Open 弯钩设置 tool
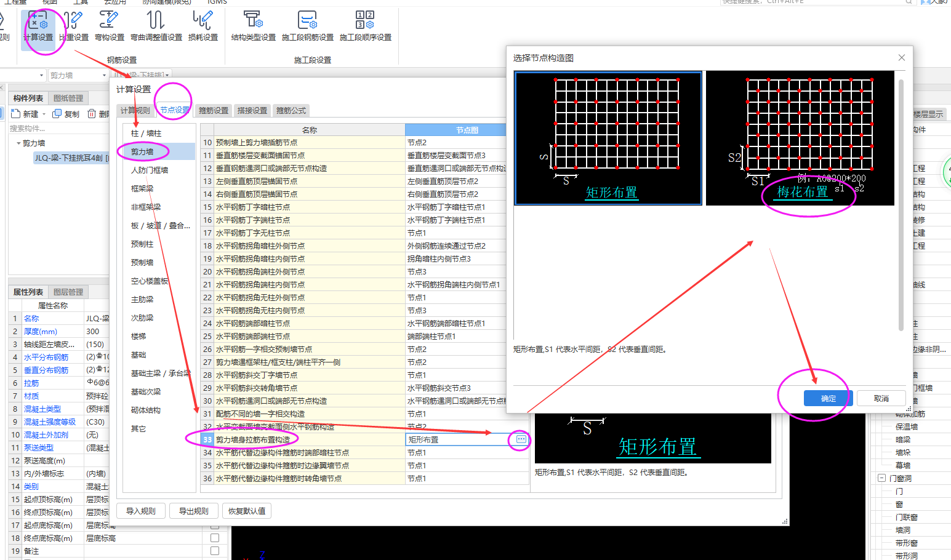The image size is (951, 560). (x=110, y=27)
